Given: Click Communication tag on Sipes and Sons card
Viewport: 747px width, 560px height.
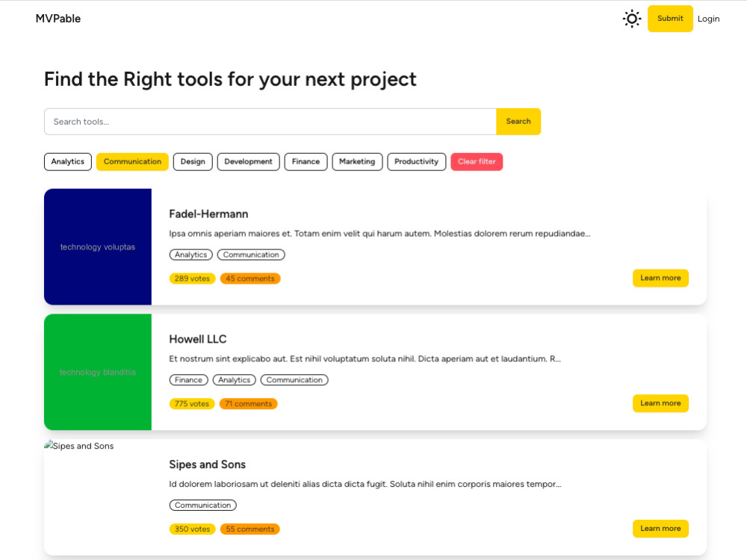Looking at the screenshot, I should coord(203,505).
